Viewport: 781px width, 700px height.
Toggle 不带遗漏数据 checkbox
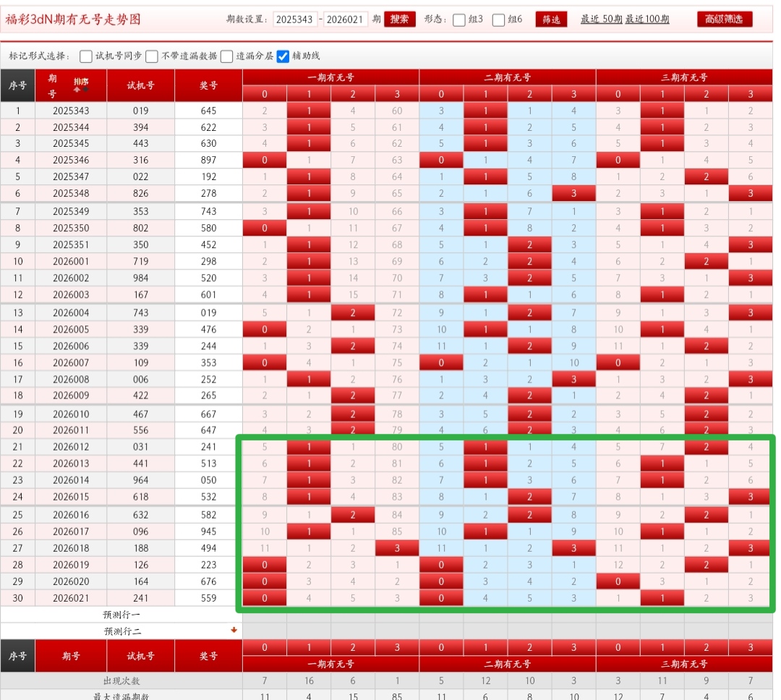pyautogui.click(x=152, y=56)
